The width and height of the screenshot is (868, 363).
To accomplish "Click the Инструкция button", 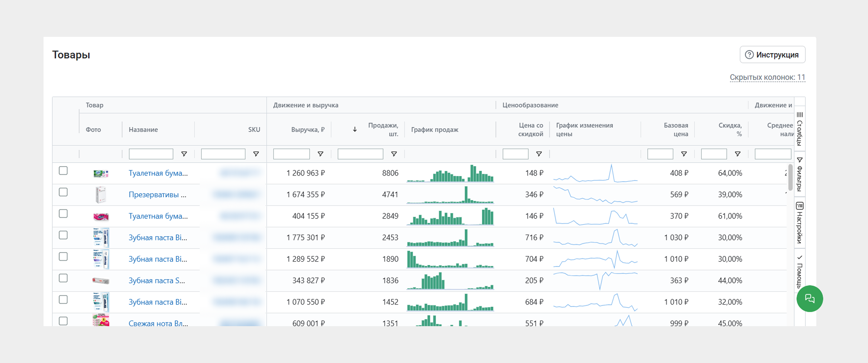I will [x=772, y=55].
